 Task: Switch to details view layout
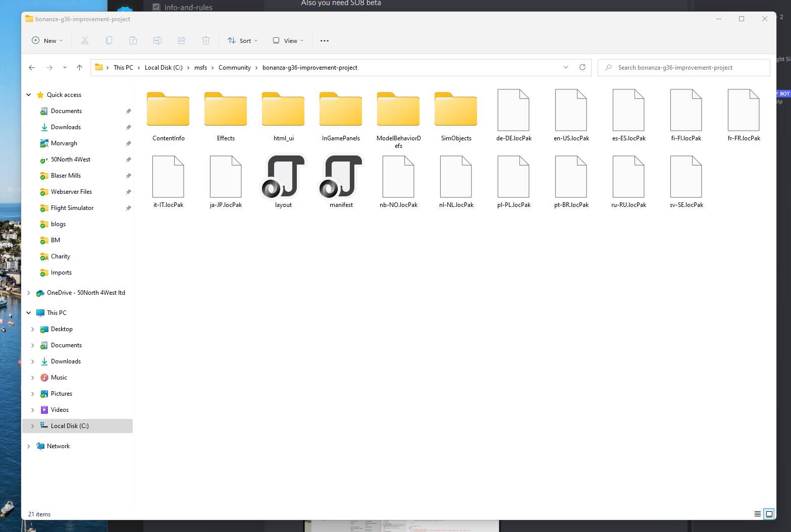click(757, 514)
